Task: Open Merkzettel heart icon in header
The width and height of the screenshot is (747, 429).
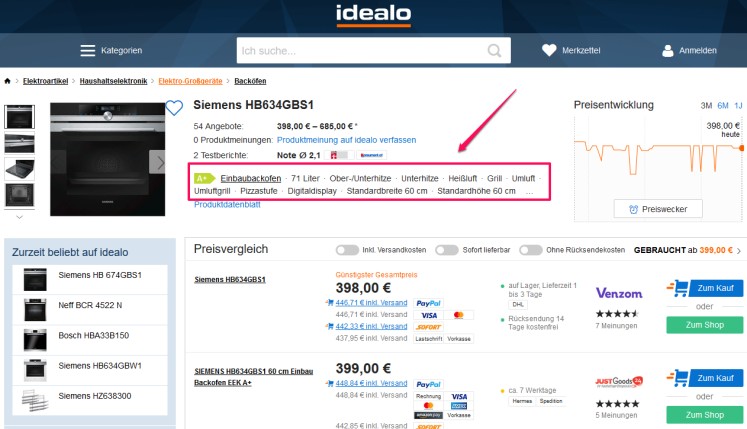Action: pos(549,50)
